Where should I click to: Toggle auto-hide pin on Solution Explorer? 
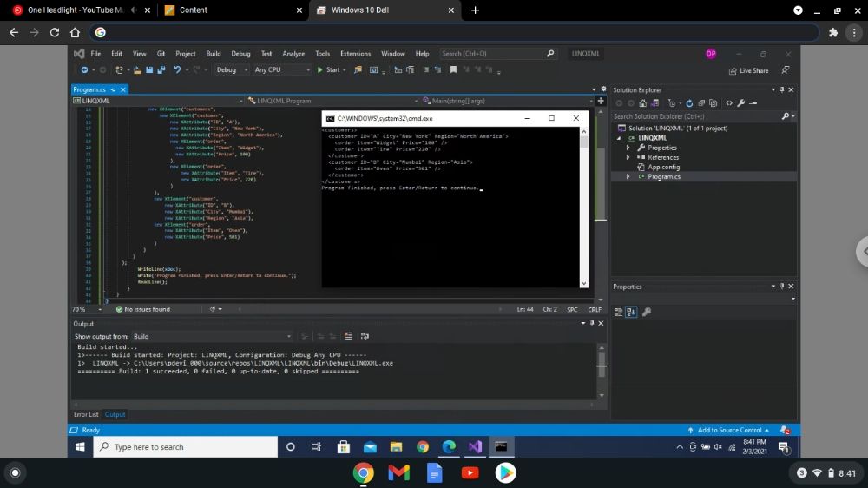(x=782, y=89)
